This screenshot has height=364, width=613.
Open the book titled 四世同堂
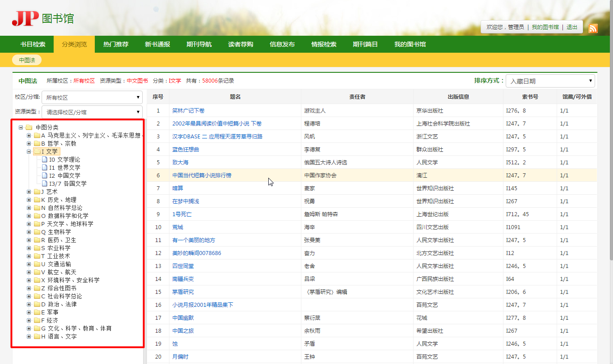click(x=183, y=266)
